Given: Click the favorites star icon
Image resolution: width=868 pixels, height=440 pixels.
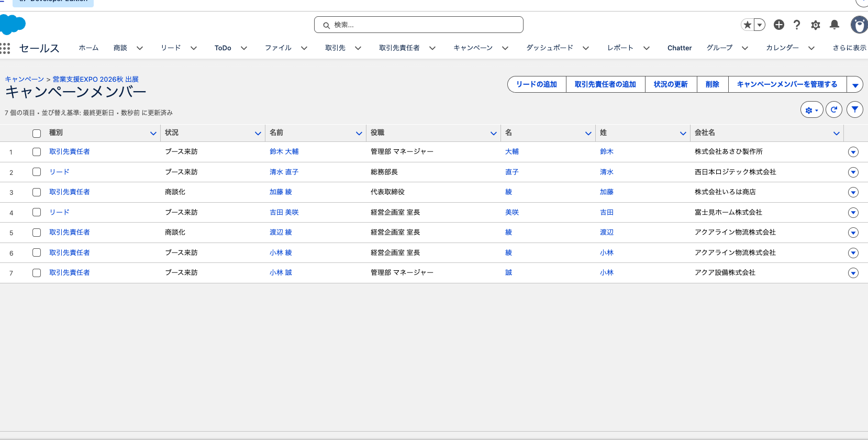Looking at the screenshot, I should (748, 25).
